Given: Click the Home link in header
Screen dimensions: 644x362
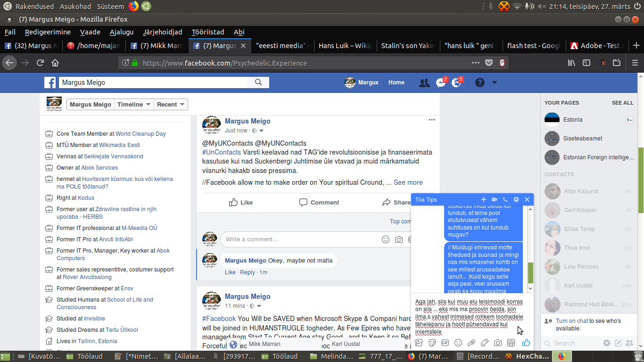Looking at the screenshot, I should click(x=396, y=82).
